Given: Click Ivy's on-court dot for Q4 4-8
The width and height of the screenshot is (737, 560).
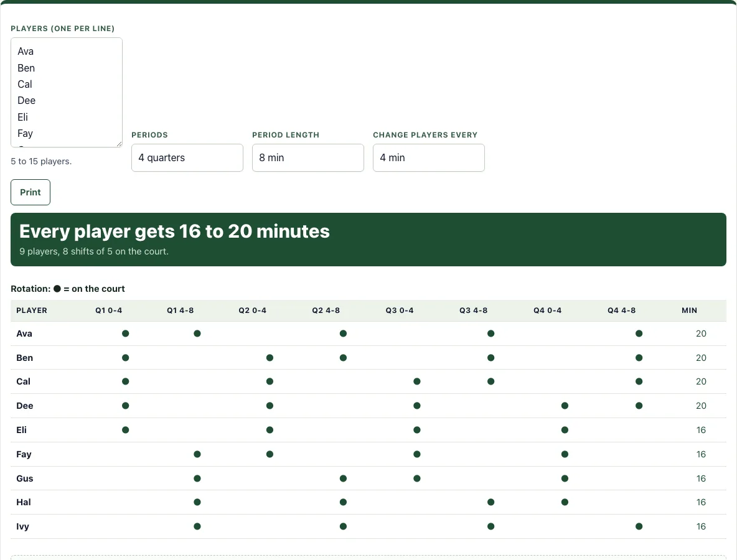Looking at the screenshot, I should click(639, 526).
